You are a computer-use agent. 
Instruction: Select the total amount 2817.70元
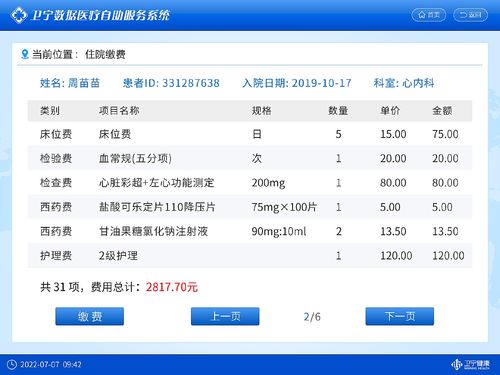point(172,287)
